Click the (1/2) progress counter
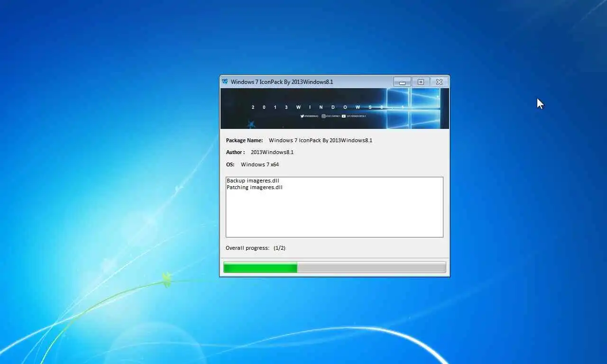Image resolution: width=607 pixels, height=364 pixels. 279,248
